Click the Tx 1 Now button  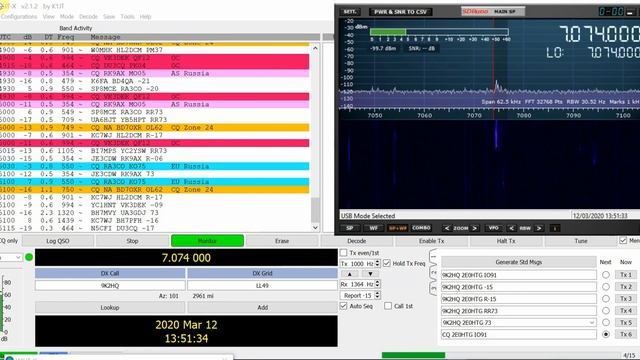pos(626,275)
